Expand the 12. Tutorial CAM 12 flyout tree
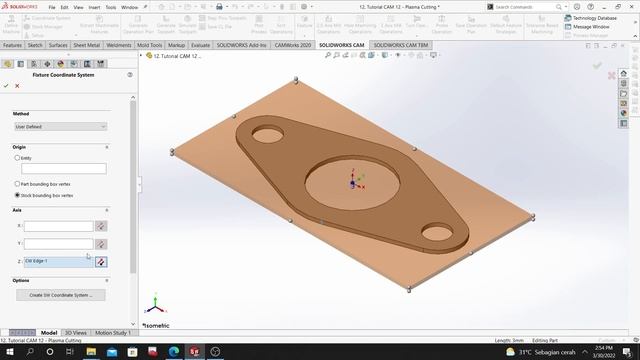640x360 pixels. [x=141, y=56]
